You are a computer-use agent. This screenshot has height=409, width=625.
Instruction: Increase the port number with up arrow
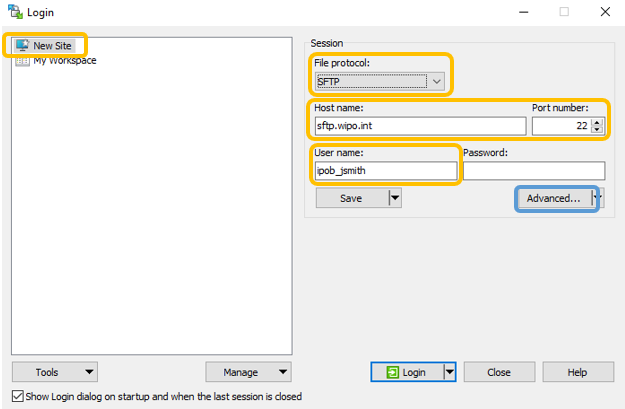click(598, 122)
